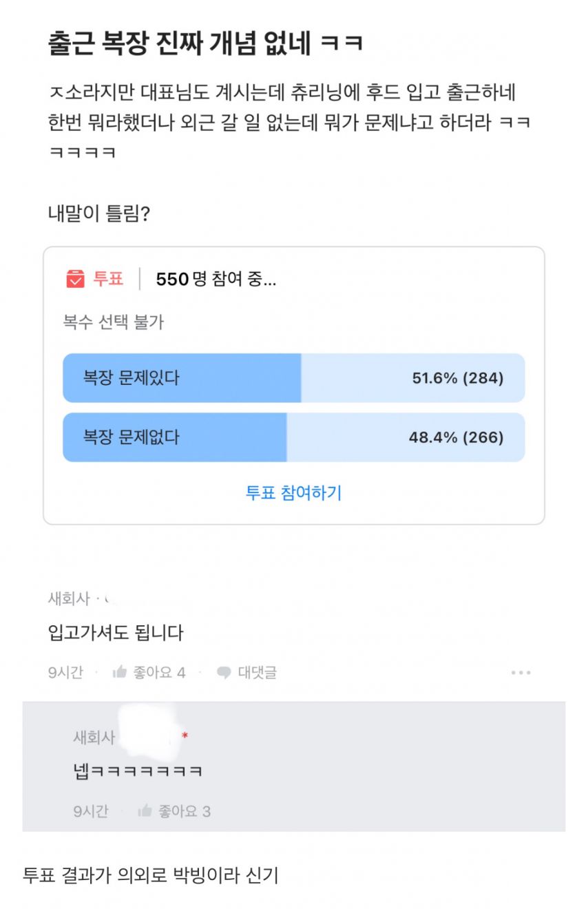Screen dimensions: 588x909
Task: Click the post title "출근 복장 진짜 개념 없네"
Action: click(x=205, y=43)
